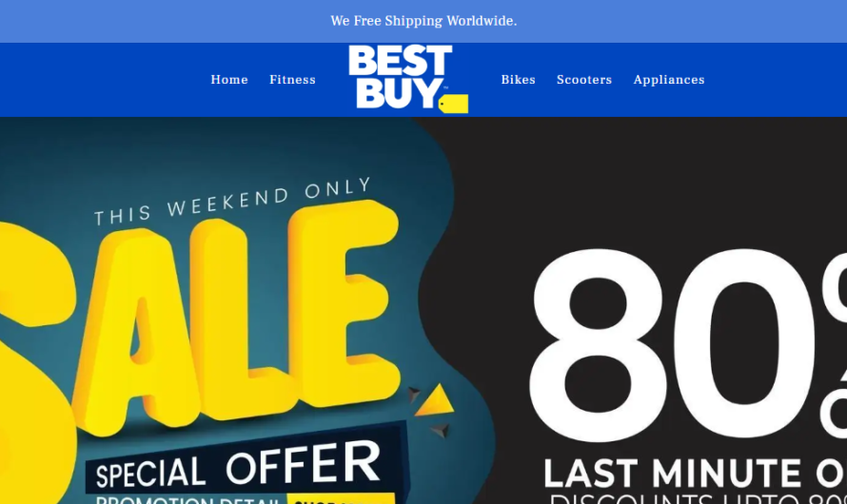The width and height of the screenshot is (847, 504).
Task: Click the Special Offer banner label
Action: [238, 465]
